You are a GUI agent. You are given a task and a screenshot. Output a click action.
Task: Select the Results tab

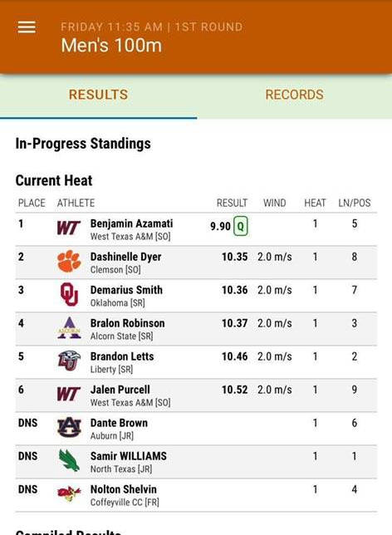[x=98, y=95]
